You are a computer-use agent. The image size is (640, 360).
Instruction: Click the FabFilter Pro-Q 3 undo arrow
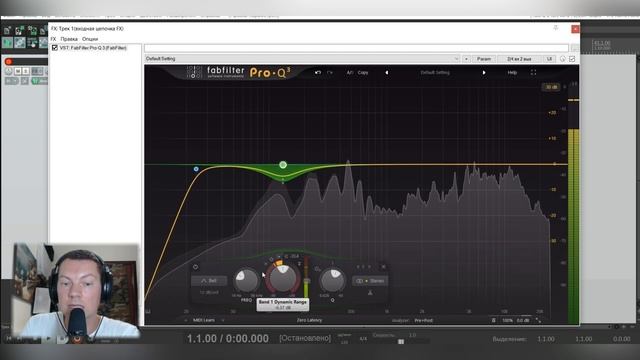tap(318, 73)
